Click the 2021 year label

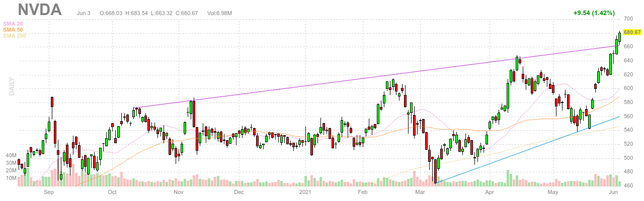(305, 192)
